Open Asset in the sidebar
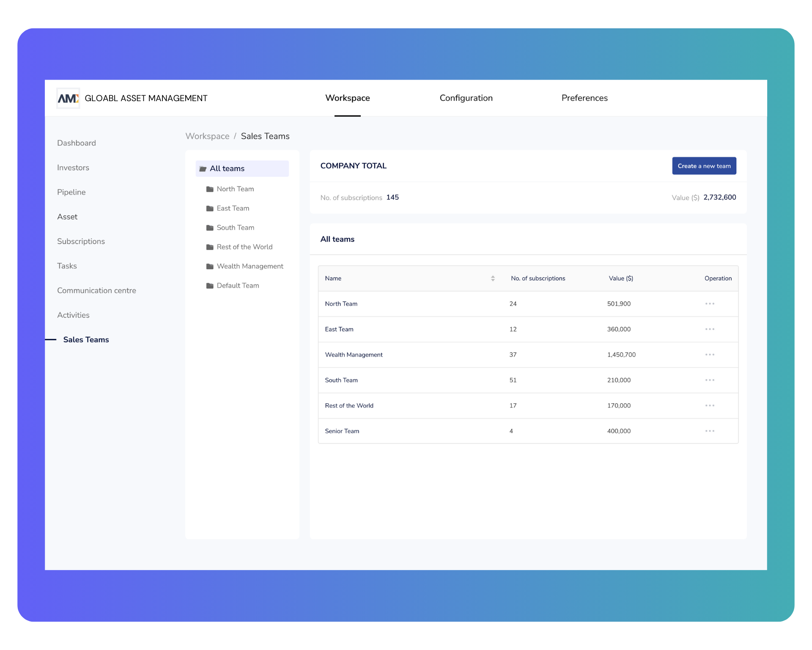The width and height of the screenshot is (812, 650). coord(67,217)
